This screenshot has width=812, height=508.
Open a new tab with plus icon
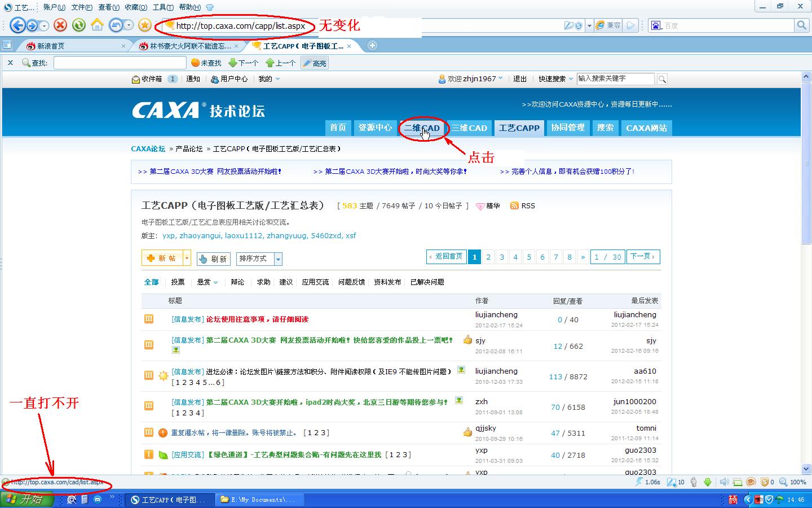point(372,46)
